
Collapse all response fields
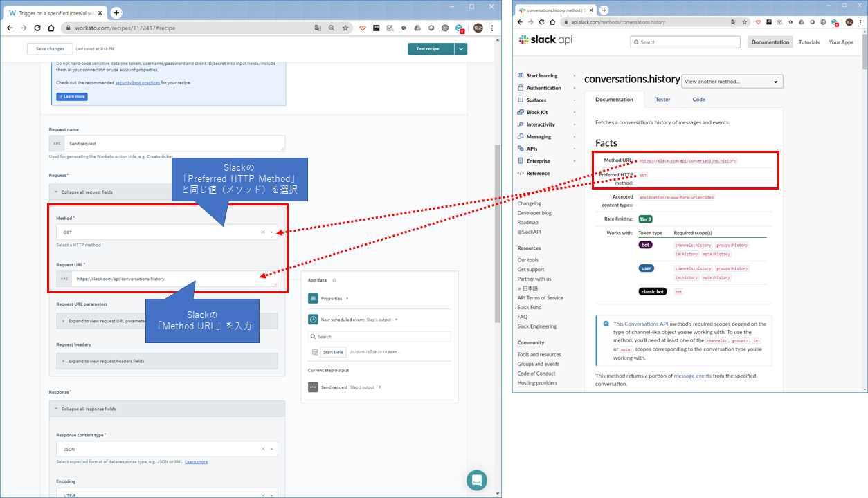(167, 409)
